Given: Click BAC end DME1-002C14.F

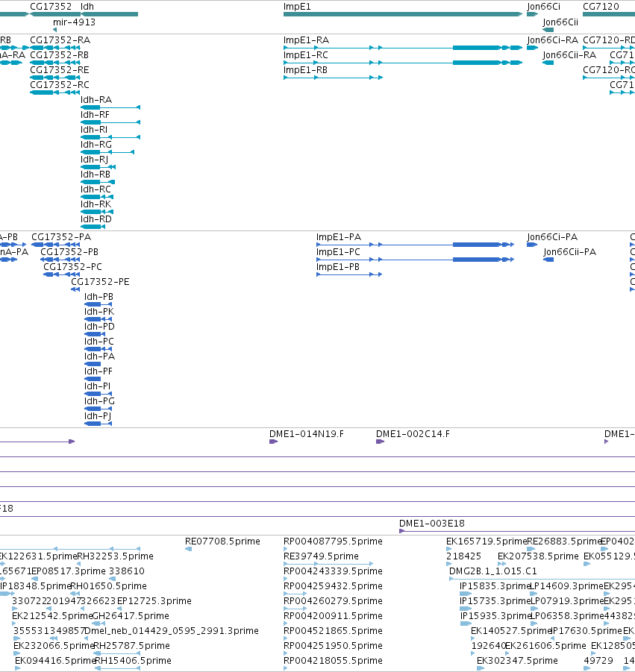Looking at the screenshot, I should (413, 434).
